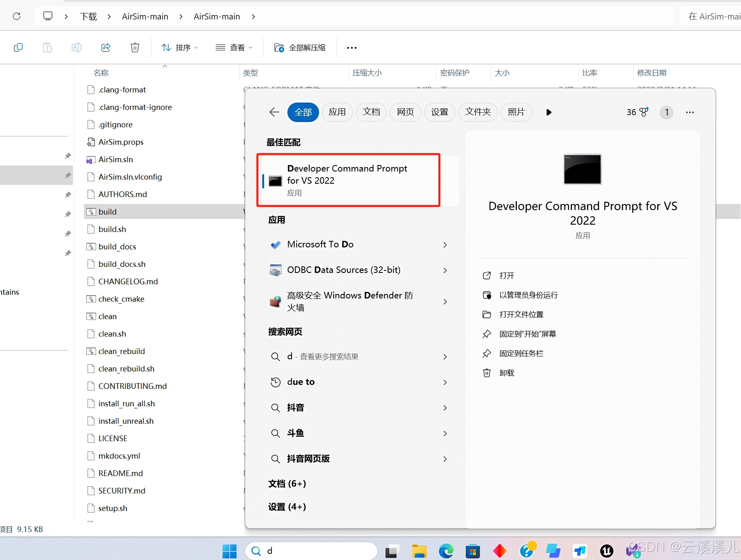Click the This PC monitor icon in address bar
Screen dimensions: 741x560
point(48,16)
